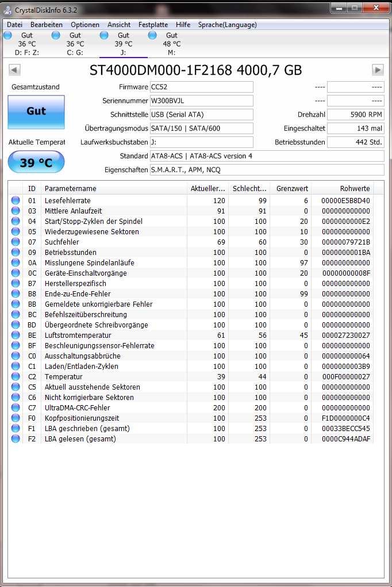Open the Festplatte menu

(153, 25)
